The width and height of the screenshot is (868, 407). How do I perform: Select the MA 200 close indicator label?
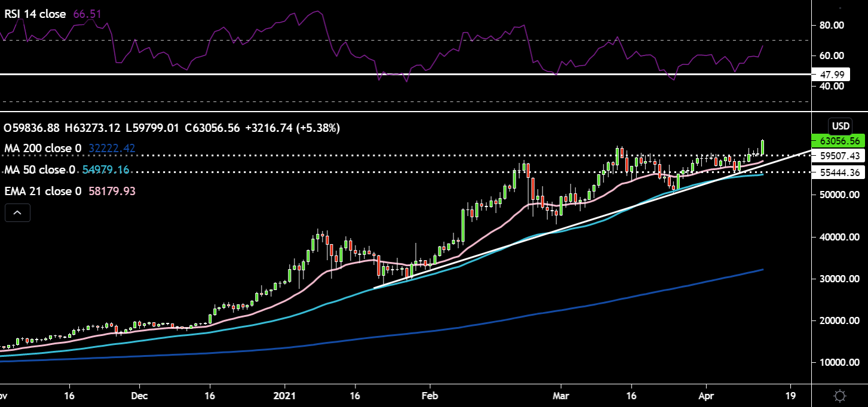click(x=42, y=149)
